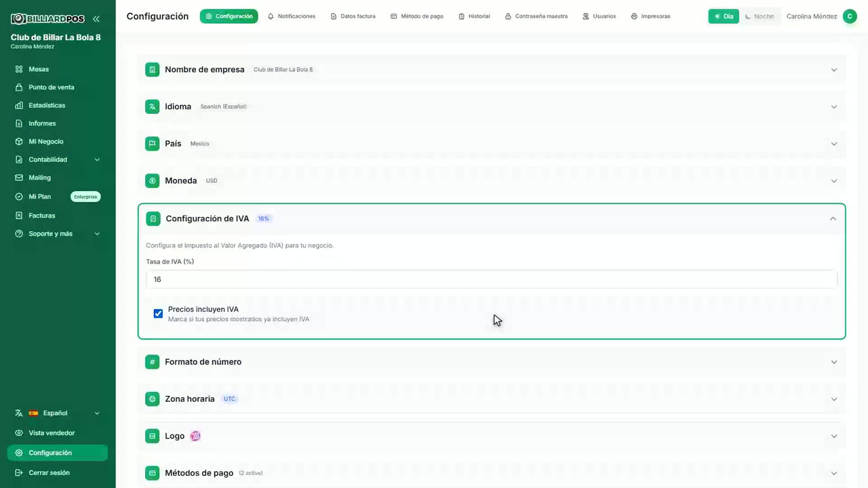Uncheck Precios incluyen IVA checkbox
This screenshot has width=868, height=488.
(158, 314)
